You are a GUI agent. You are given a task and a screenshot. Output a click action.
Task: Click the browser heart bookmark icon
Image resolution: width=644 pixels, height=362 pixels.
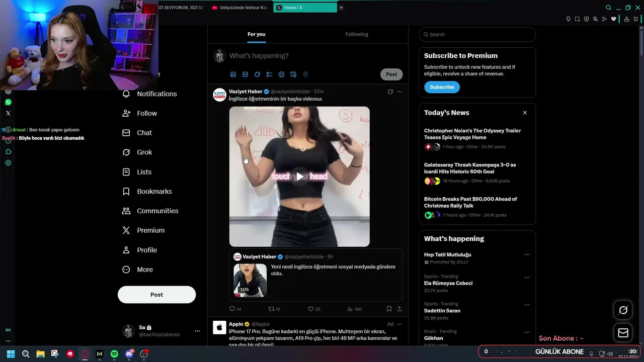click(x=613, y=19)
